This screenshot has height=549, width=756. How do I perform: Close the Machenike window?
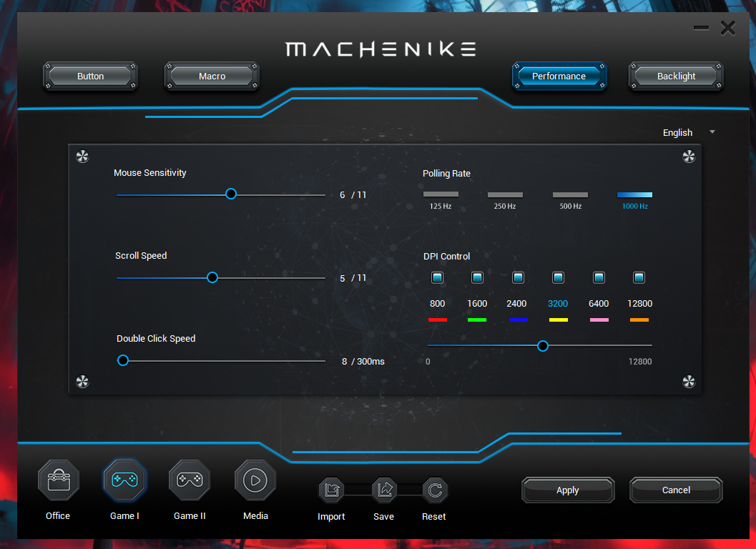[728, 28]
